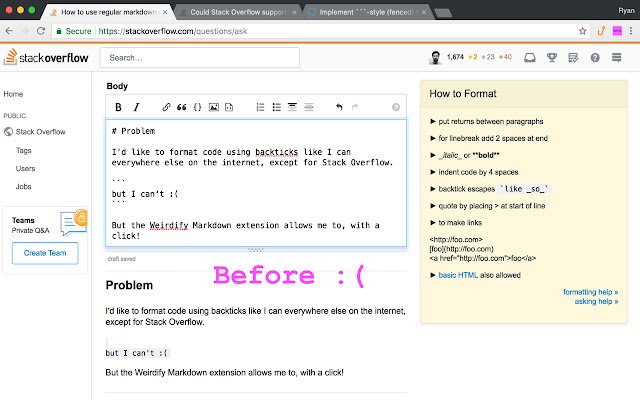The height and width of the screenshot is (400, 640).
Task: Open the Stack Exchange site switcher icon
Action: click(617, 58)
